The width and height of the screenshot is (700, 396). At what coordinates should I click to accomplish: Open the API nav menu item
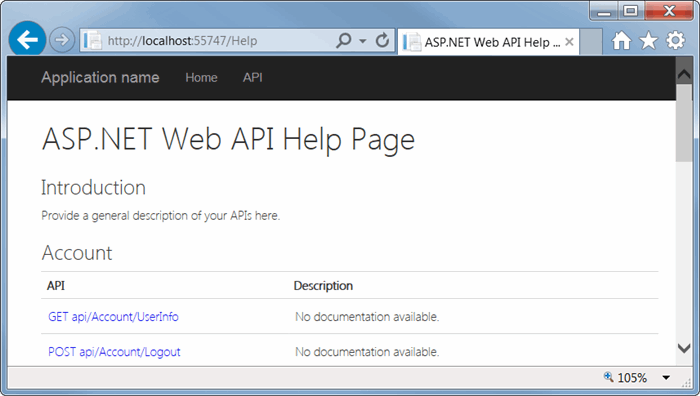[253, 78]
